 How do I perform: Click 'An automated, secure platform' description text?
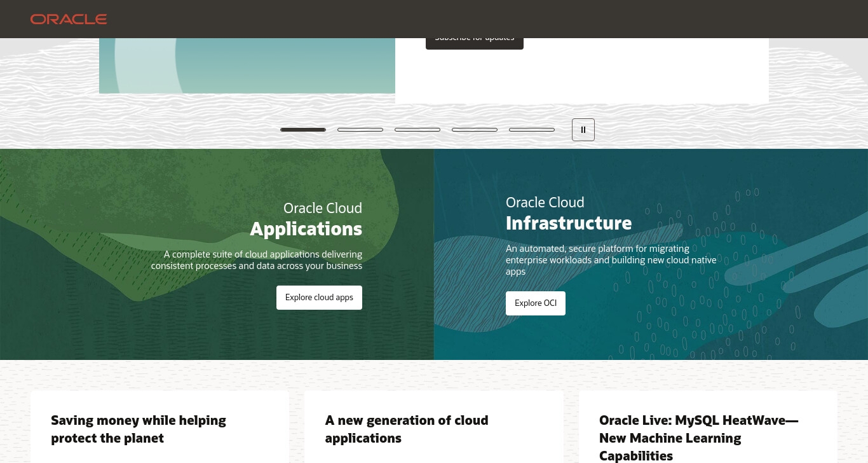611,260
